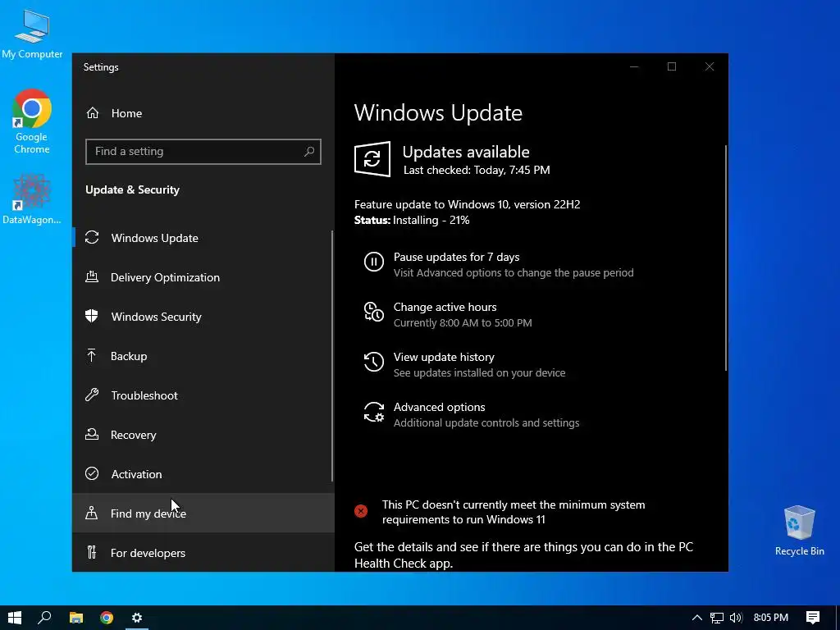
Task: Click the pause circle icon
Action: (374, 262)
